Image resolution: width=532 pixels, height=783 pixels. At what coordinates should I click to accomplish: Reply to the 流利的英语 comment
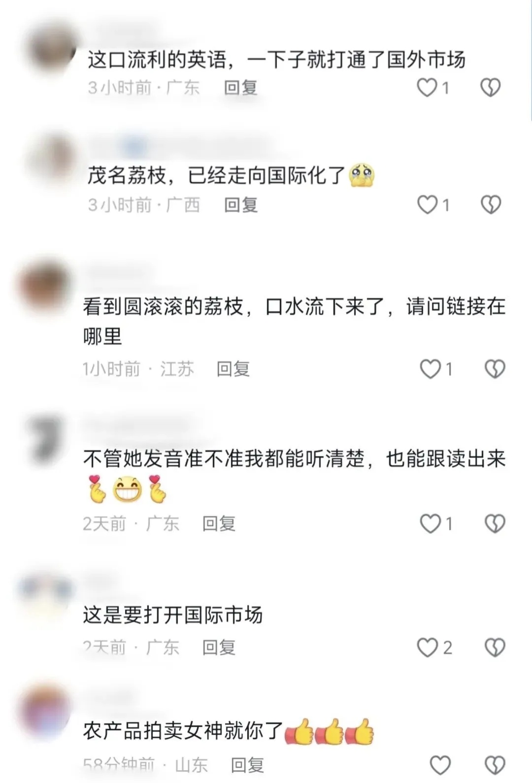241,88
